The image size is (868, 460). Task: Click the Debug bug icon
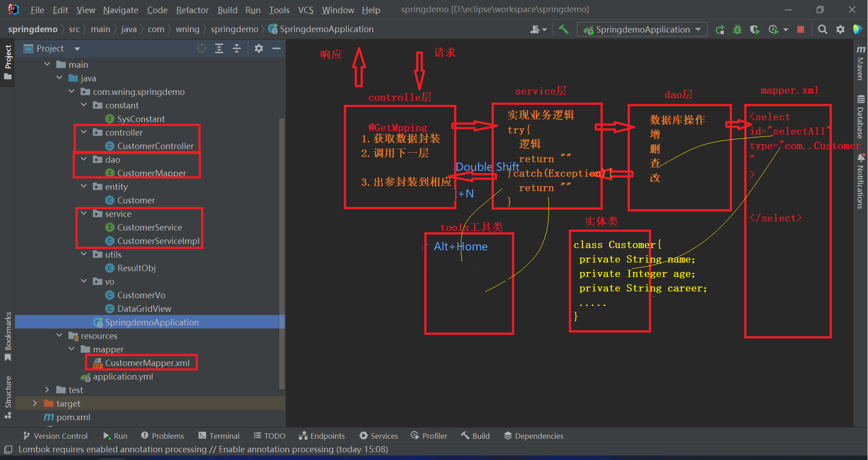(737, 29)
